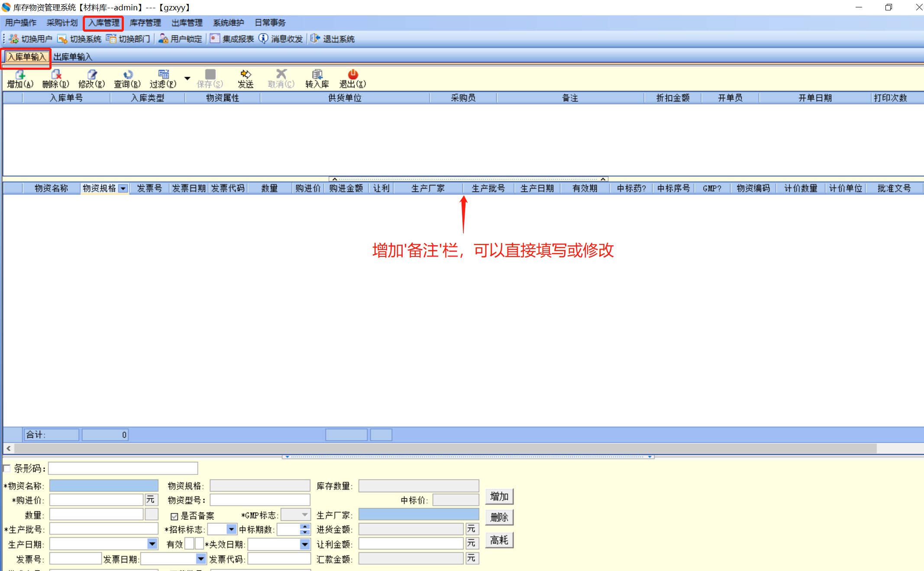Click the 增加(A) add record icon
This screenshot has height=571, width=924.
pyautogui.click(x=20, y=79)
